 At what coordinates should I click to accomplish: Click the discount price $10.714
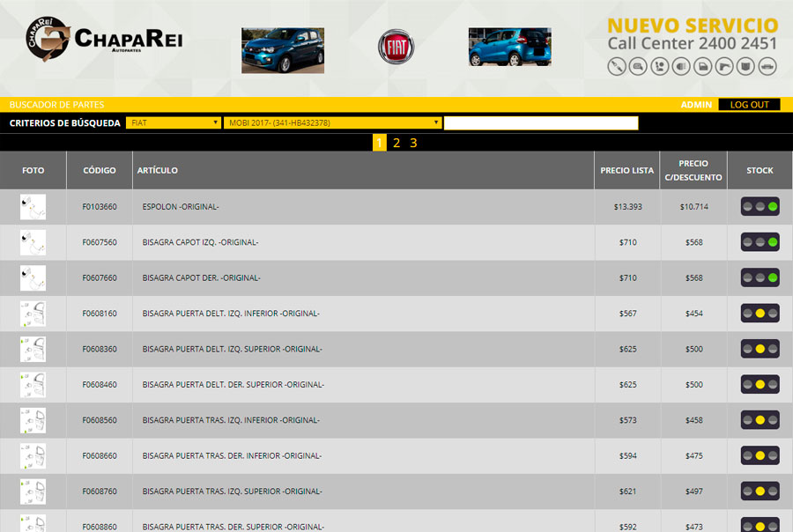[x=694, y=207]
